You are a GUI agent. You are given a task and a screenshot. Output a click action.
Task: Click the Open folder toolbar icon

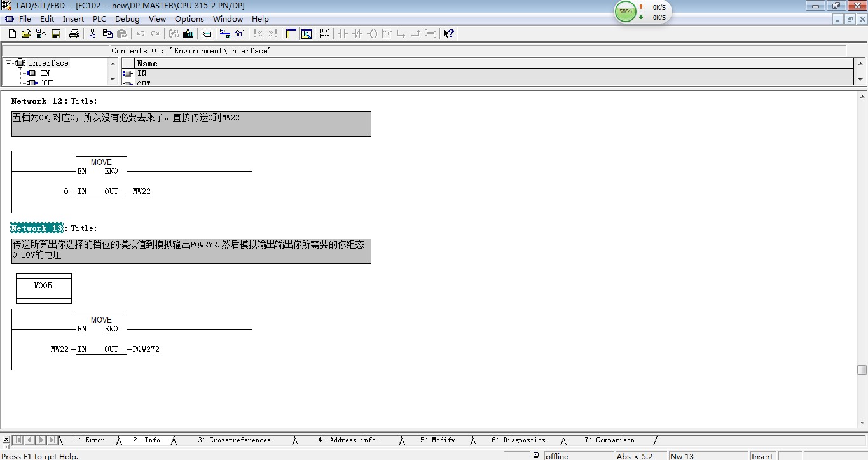tap(26, 34)
